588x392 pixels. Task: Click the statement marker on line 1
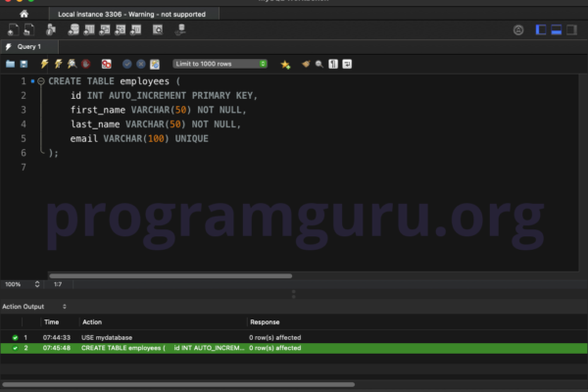click(x=32, y=81)
